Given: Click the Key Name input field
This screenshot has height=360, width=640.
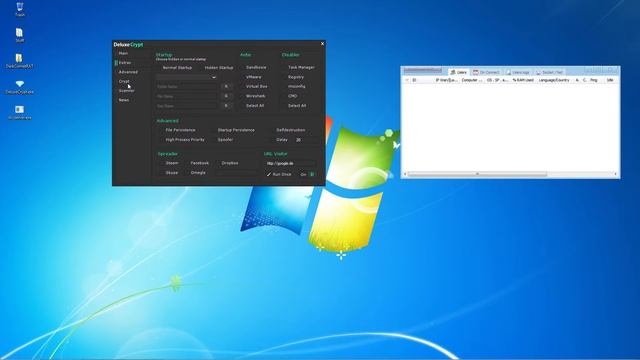Looking at the screenshot, I should 186,106.
